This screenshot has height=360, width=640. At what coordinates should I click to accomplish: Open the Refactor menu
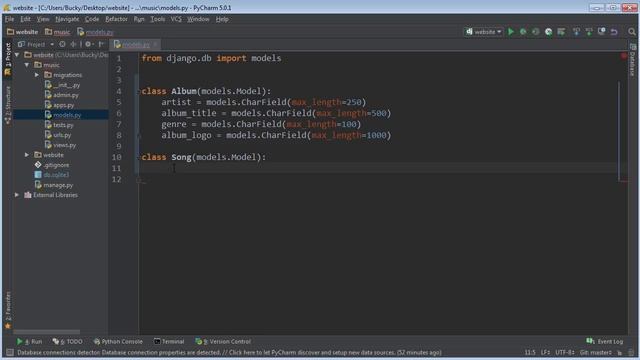116,19
